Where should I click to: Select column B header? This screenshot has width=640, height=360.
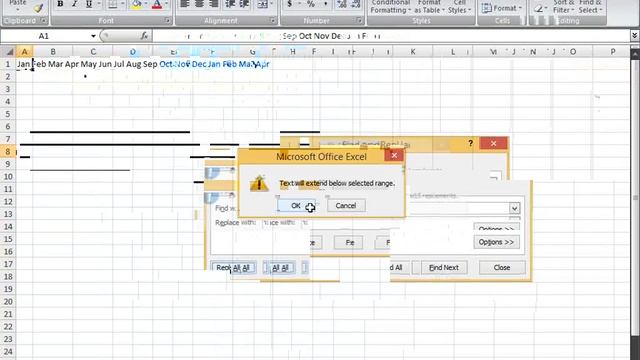click(53, 52)
